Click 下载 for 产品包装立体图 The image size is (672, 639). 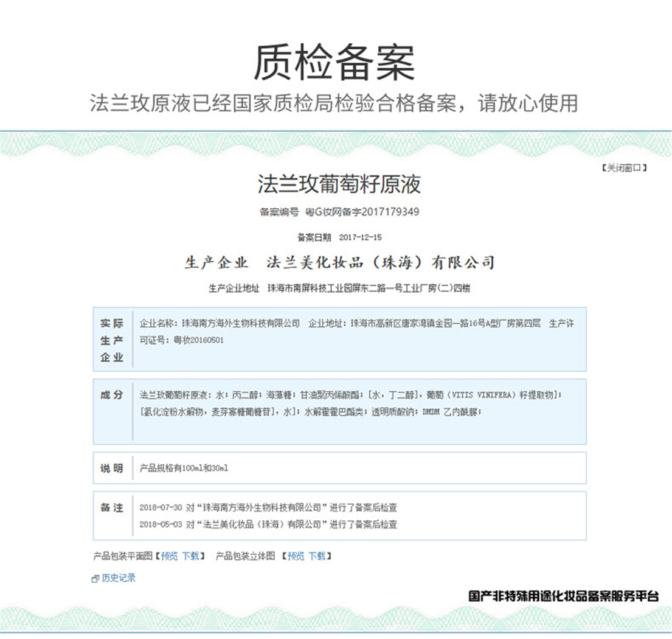pos(317,556)
